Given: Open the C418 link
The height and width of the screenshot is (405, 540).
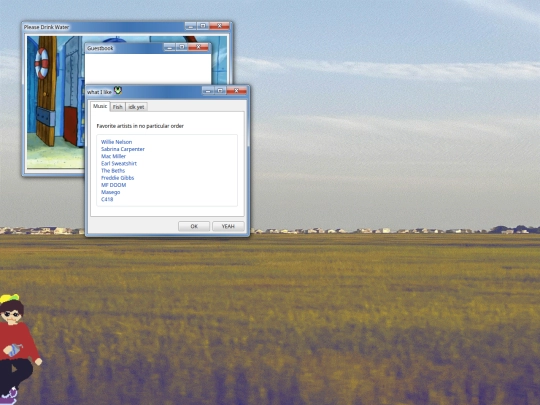Looking at the screenshot, I should point(107,199).
